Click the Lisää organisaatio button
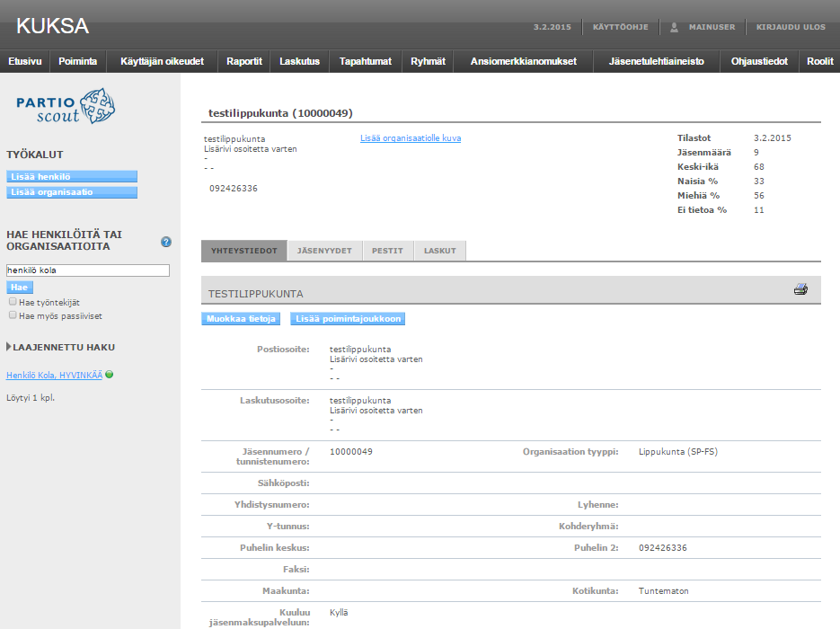 click(72, 191)
